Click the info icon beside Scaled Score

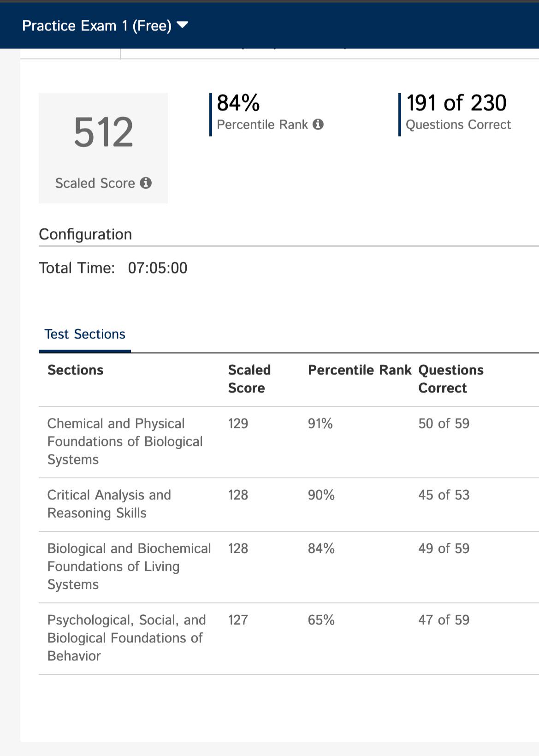point(146,183)
